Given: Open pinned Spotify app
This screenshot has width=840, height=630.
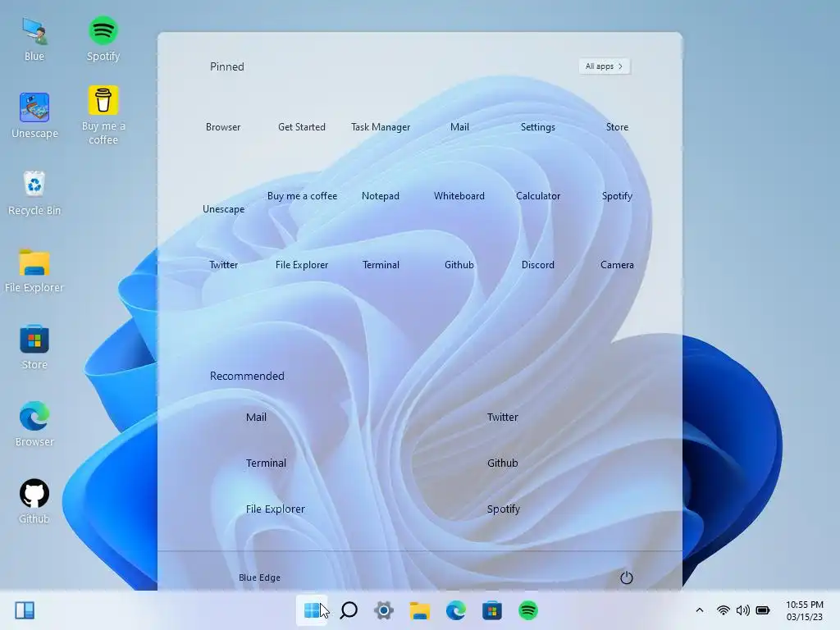Looking at the screenshot, I should [617, 196].
